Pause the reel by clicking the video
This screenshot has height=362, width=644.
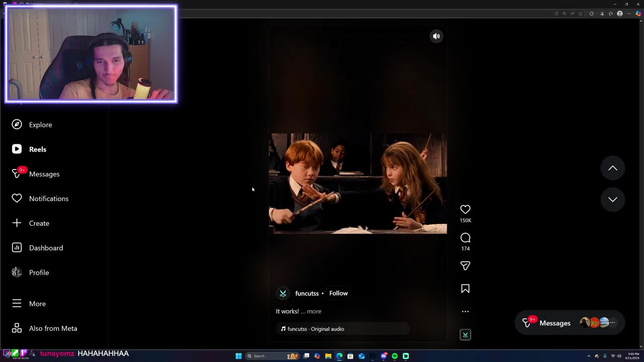point(358,184)
